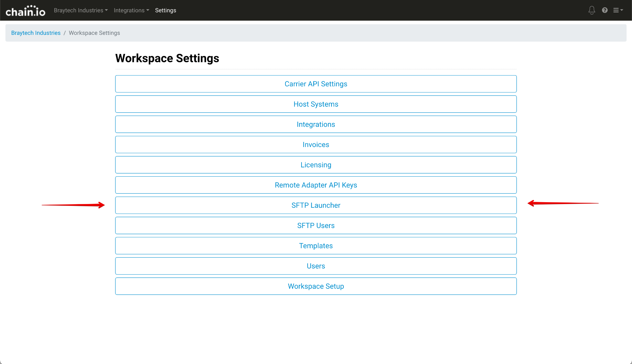
Task: Click the Workspace Settings page heading
Action: (x=167, y=58)
